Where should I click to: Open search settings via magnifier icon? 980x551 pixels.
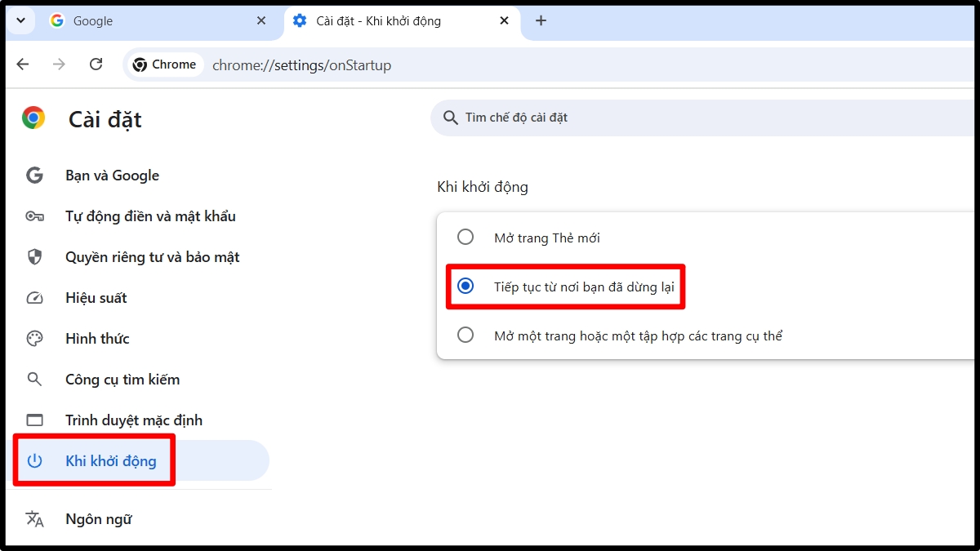click(x=33, y=379)
